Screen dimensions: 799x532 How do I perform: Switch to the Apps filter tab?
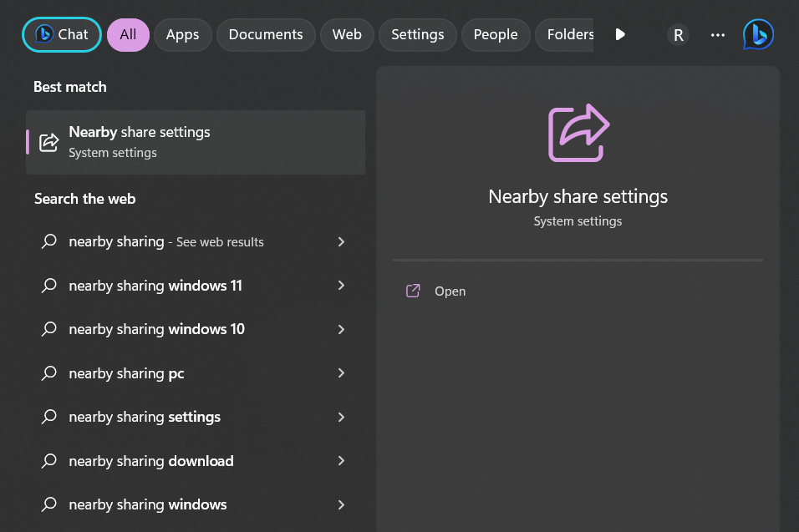[x=182, y=34]
